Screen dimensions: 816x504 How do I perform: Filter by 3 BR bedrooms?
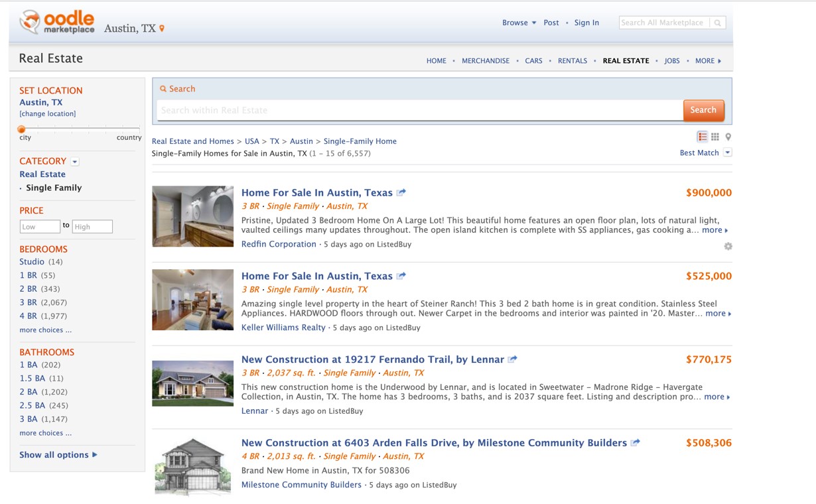coord(29,302)
